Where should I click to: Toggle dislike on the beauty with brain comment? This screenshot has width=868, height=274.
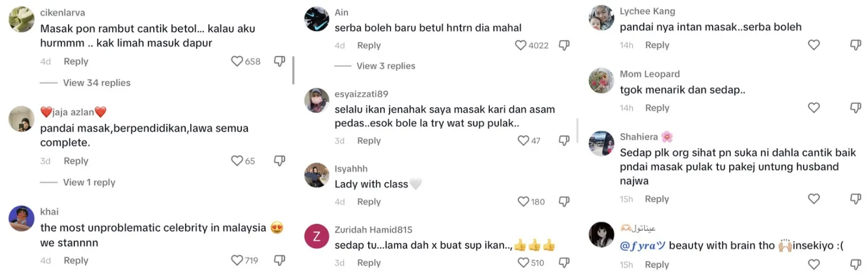coord(856,265)
